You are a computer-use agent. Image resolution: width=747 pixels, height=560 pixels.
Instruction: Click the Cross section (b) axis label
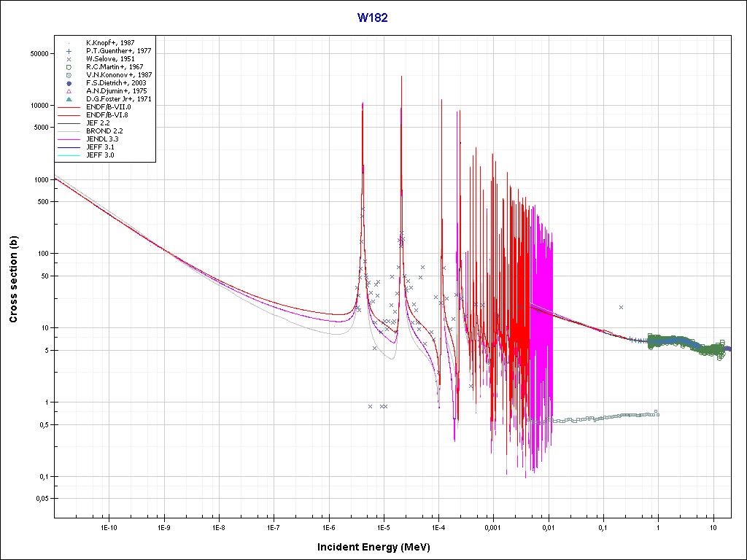coord(13,281)
